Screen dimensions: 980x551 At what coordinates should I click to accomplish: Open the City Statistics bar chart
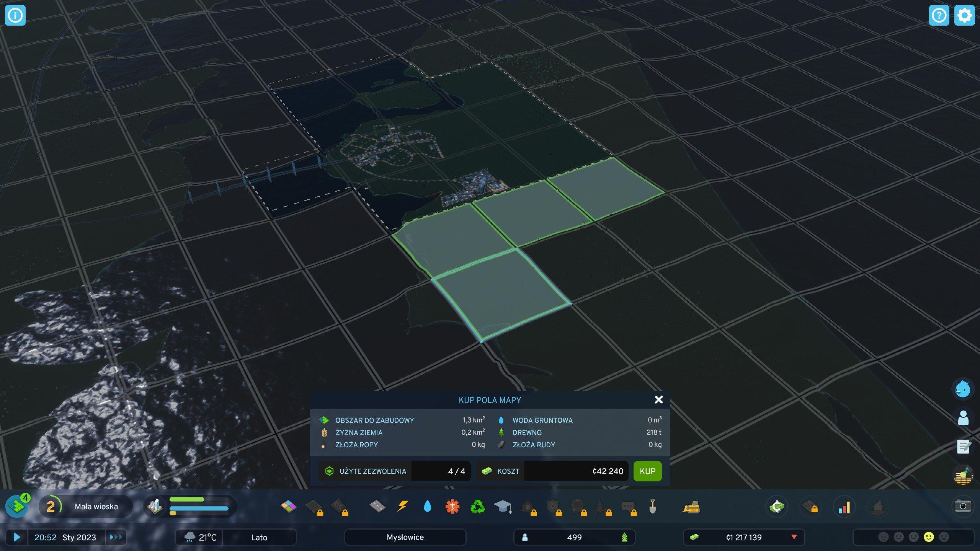pos(844,507)
